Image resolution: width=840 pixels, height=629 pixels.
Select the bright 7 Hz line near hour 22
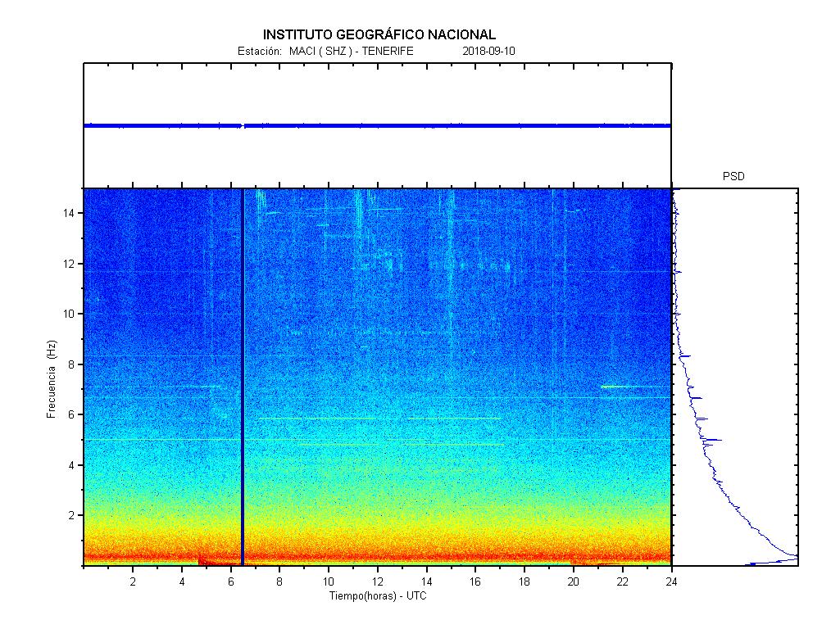pos(624,387)
